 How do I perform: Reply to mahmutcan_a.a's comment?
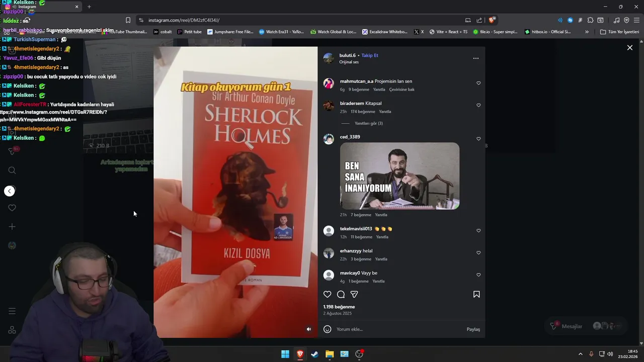point(379,89)
